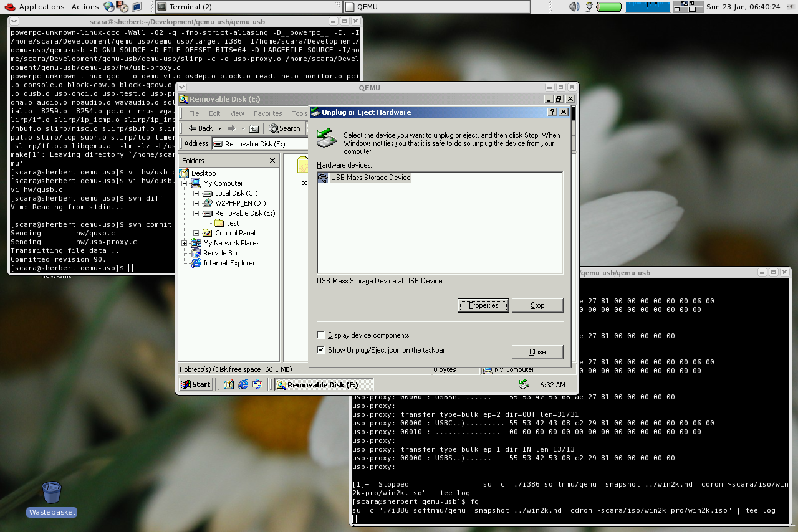798x532 pixels.
Task: Collapse Removable Disk (E:) tree node
Action: click(x=196, y=213)
